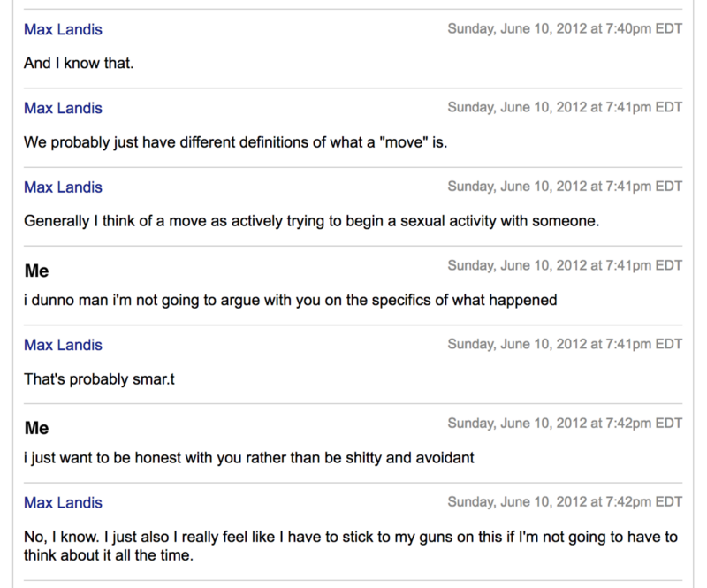Viewport: 707px width, 588px height.
Task: Click the message "That's probably smar.t"
Action: click(99, 379)
